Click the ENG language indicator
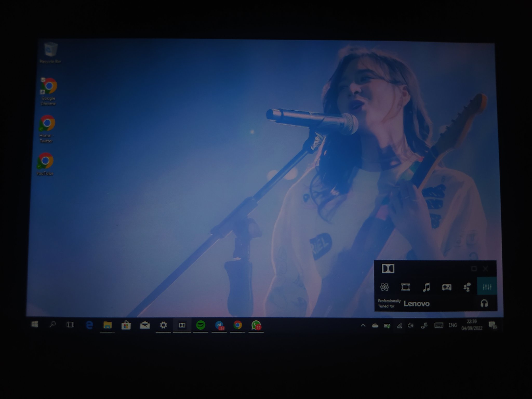532x399 pixels. tap(452, 325)
